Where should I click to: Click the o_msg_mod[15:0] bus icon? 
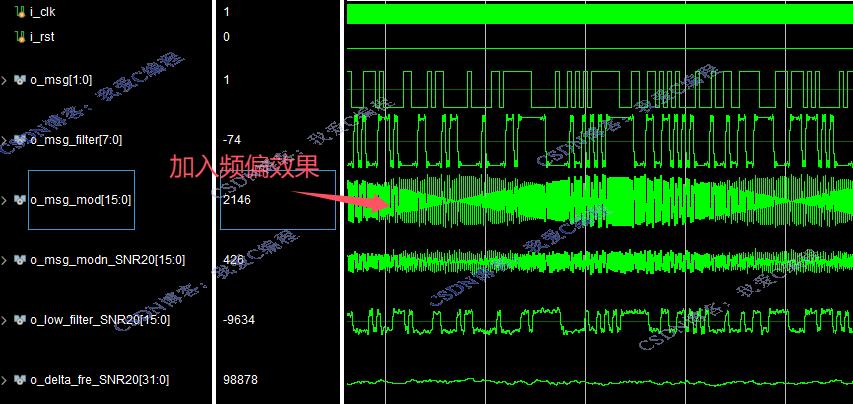(x=20, y=200)
